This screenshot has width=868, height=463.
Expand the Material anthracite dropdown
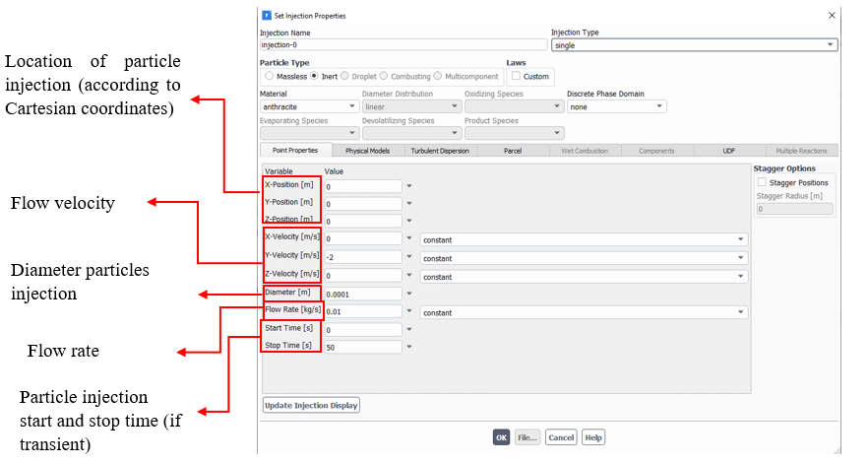pyautogui.click(x=309, y=106)
